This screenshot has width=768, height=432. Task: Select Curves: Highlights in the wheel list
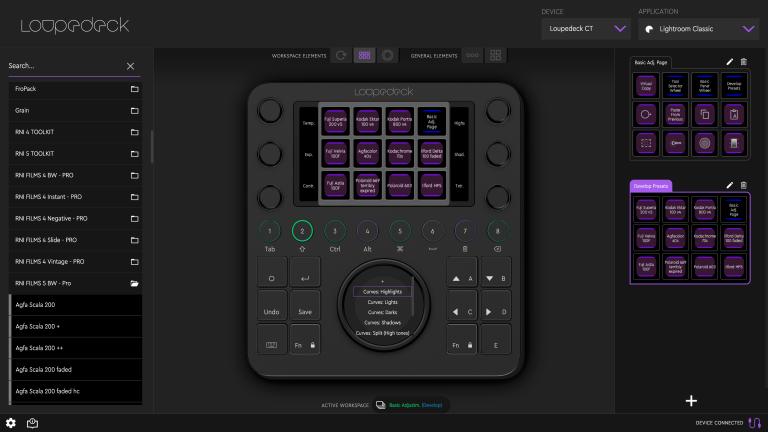382,291
